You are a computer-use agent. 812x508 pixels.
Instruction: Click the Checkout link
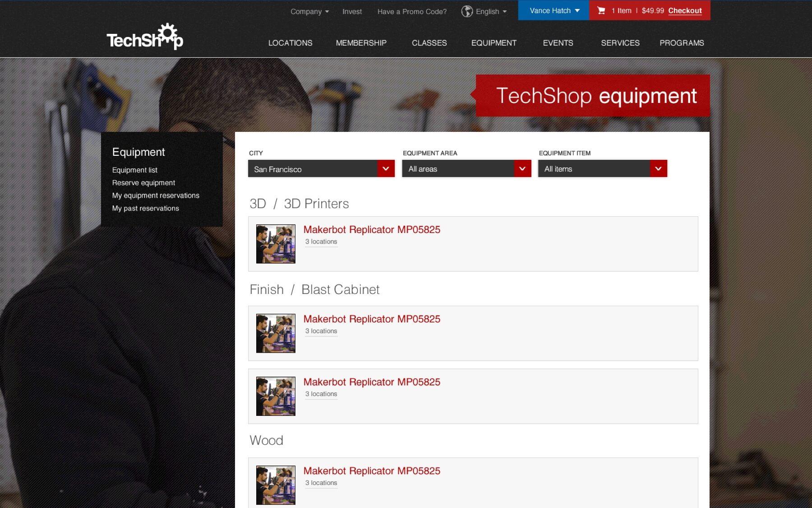pyautogui.click(x=685, y=10)
